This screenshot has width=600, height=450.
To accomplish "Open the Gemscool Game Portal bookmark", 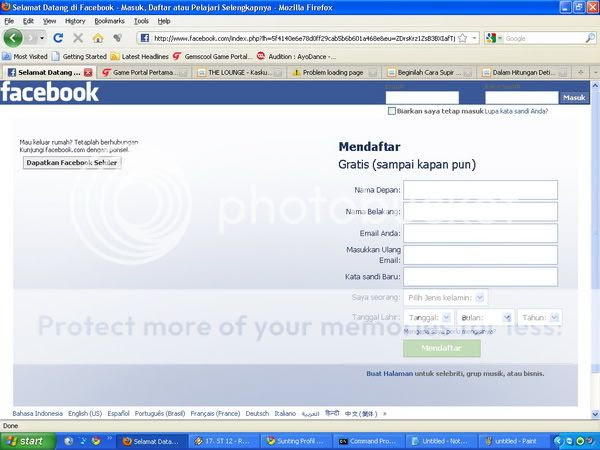I will (213, 57).
